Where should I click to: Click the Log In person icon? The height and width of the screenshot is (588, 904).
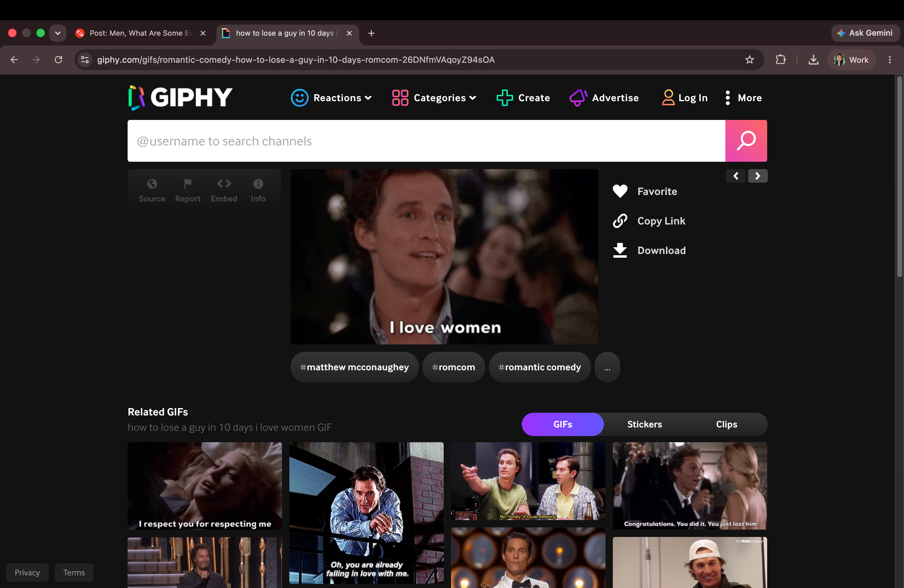[668, 97]
